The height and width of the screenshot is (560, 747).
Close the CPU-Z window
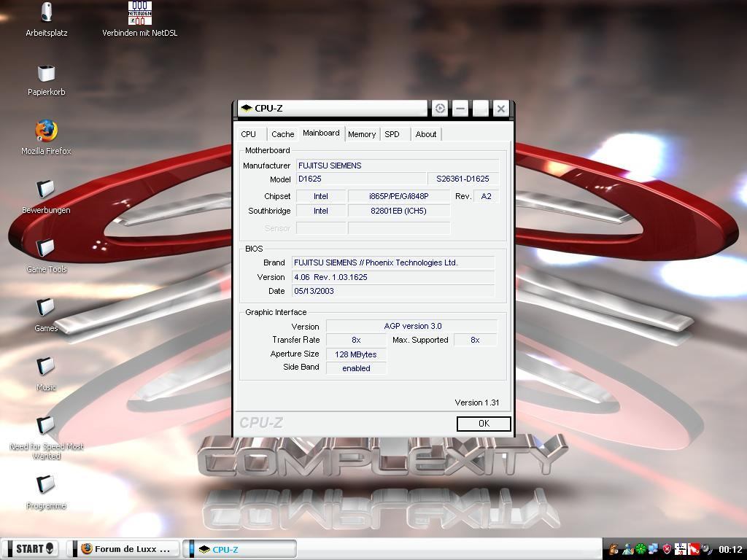pos(500,109)
